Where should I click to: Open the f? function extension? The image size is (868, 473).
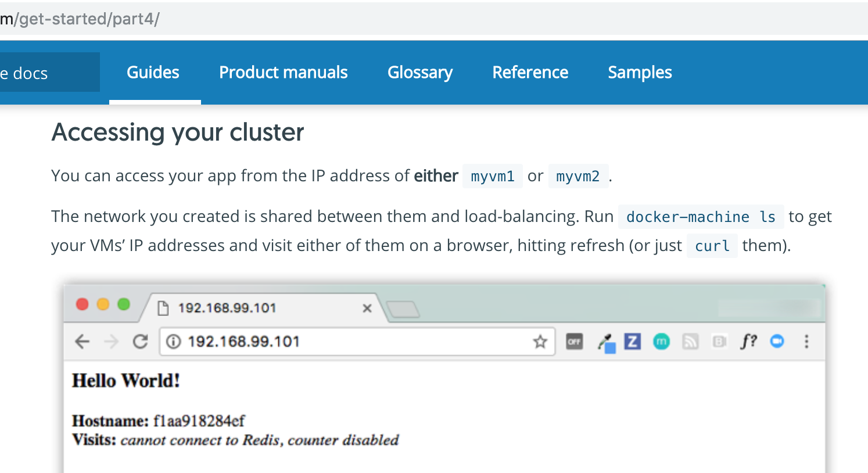coord(749,342)
